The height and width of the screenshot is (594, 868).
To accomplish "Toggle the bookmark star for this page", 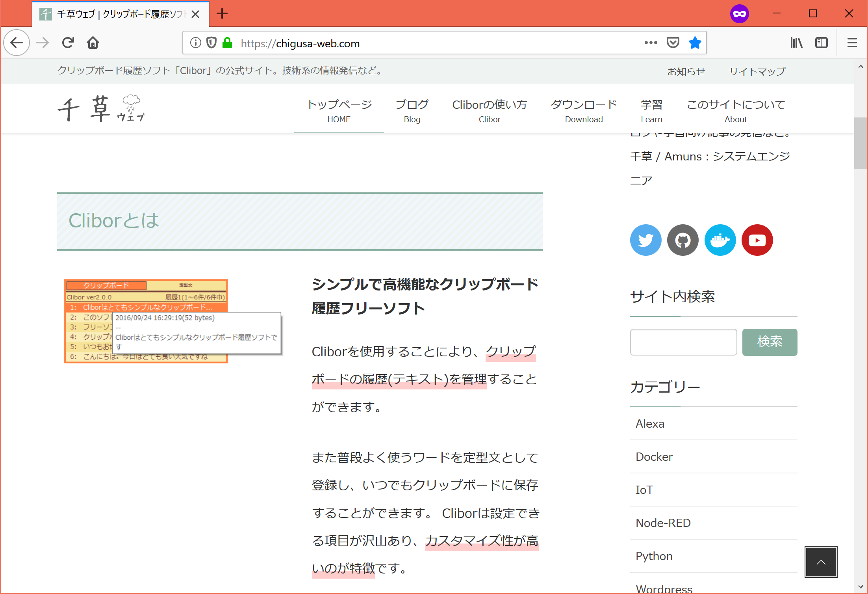I will pyautogui.click(x=695, y=43).
